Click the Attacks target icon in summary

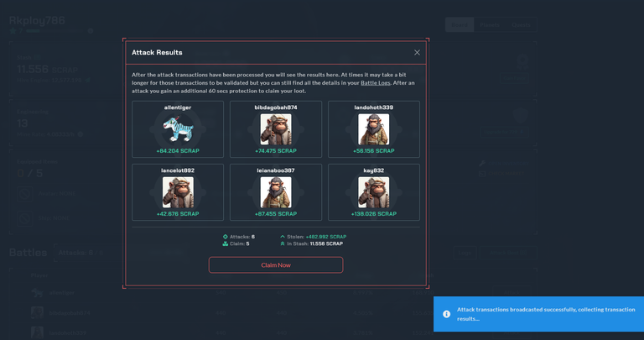(x=225, y=237)
